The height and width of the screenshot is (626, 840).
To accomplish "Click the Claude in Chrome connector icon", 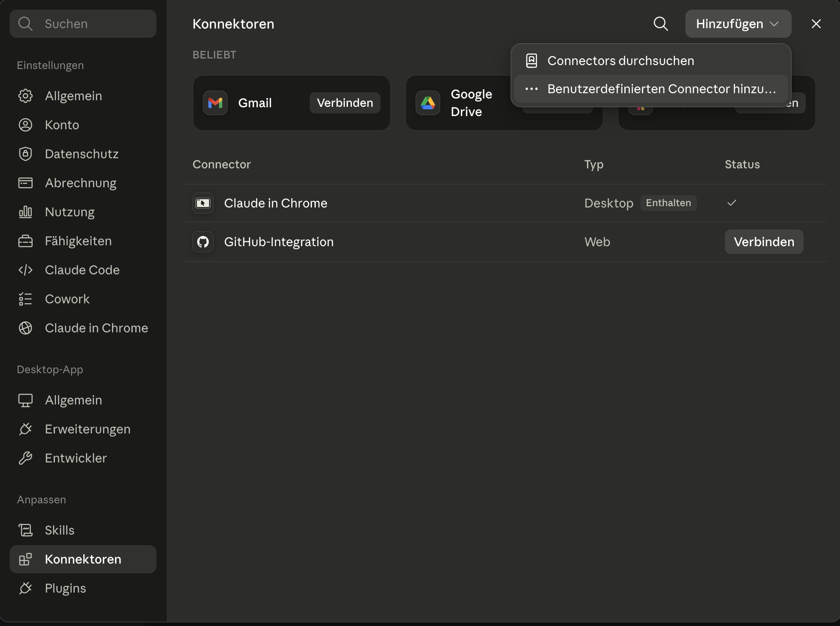I will pyautogui.click(x=203, y=203).
